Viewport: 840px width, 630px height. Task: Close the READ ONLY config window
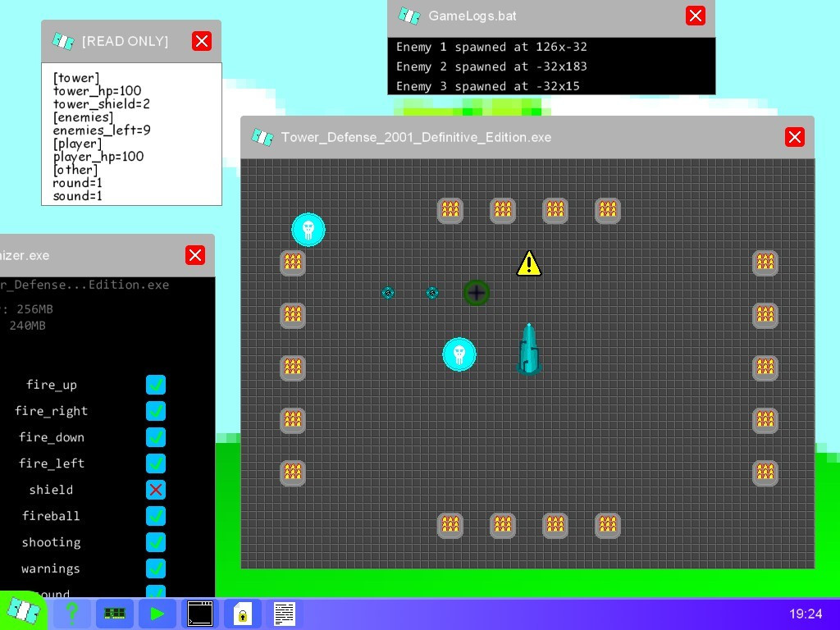pos(202,41)
